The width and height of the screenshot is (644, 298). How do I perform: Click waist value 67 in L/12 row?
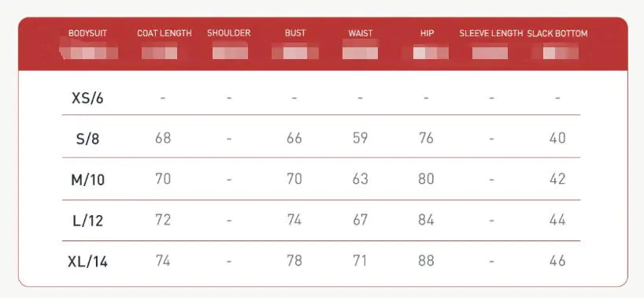pyautogui.click(x=361, y=220)
